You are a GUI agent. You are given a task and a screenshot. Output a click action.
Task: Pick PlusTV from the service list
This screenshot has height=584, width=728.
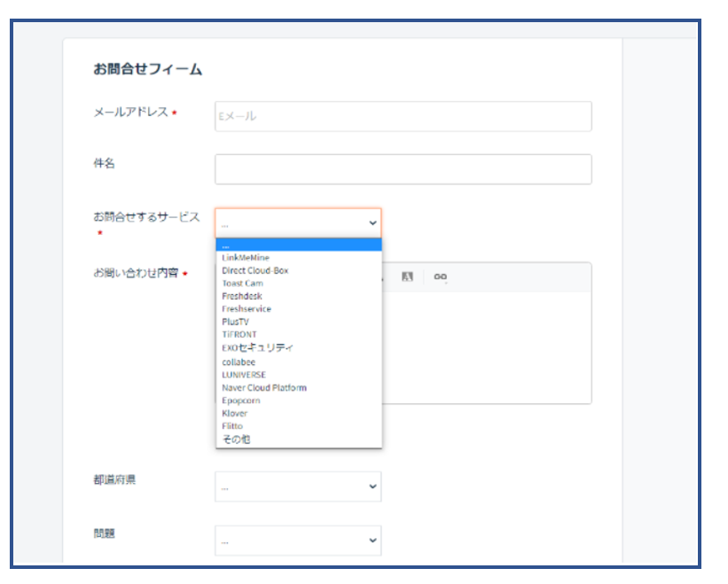pyautogui.click(x=299, y=322)
